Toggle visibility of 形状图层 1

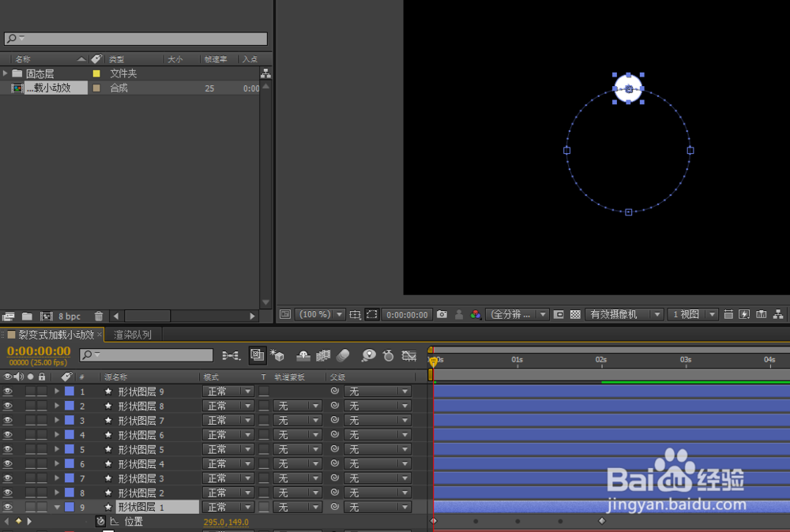(8, 507)
